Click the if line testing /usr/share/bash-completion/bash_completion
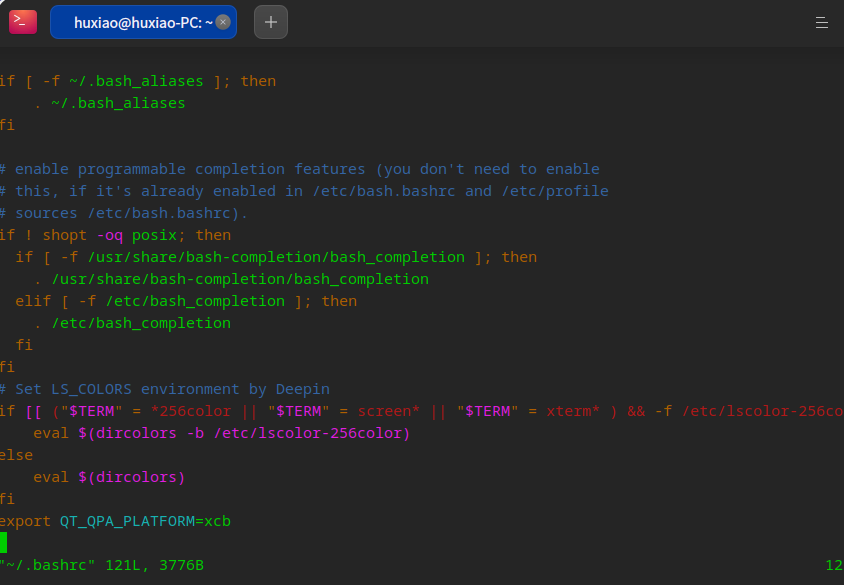This screenshot has height=585, width=844. 276,257
